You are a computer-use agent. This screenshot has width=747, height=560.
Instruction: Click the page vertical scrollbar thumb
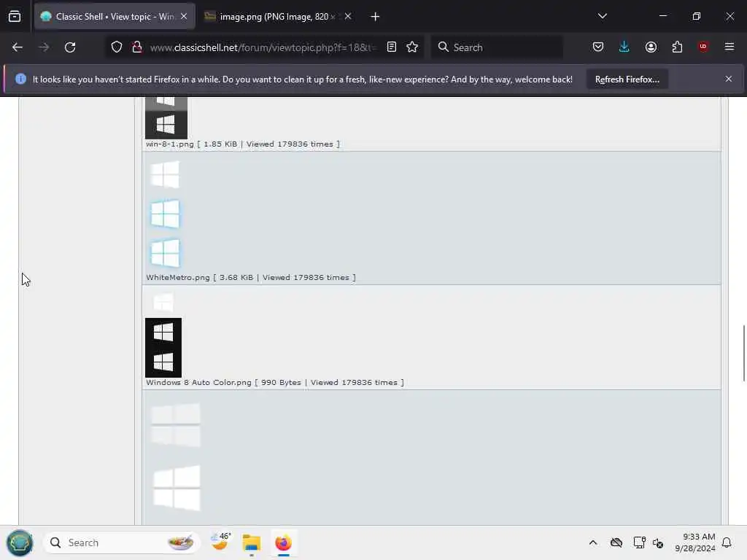[743, 354]
